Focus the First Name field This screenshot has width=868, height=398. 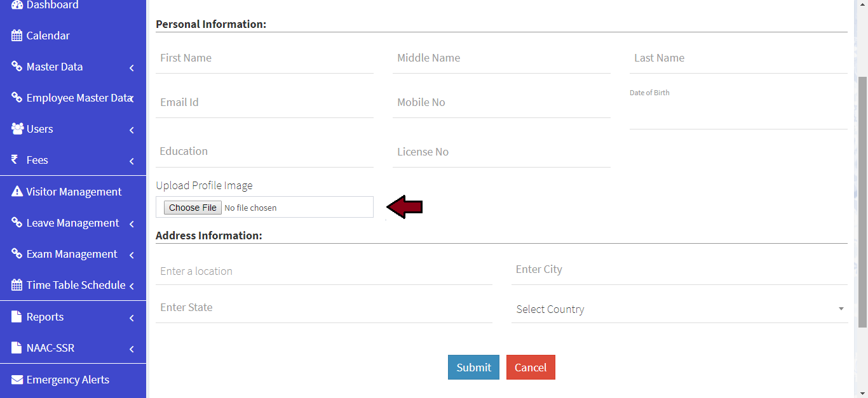pos(264,58)
